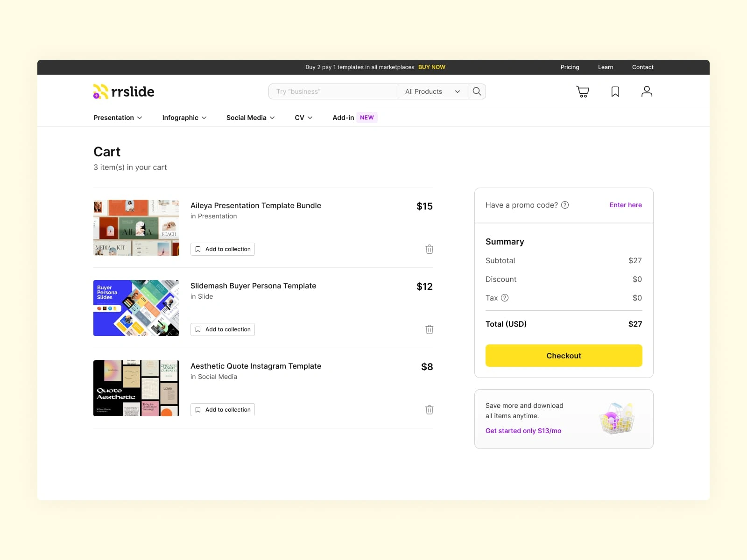The width and height of the screenshot is (747, 560).
Task: Open the Quote Aesthetic thumbnail
Action: tap(136, 388)
